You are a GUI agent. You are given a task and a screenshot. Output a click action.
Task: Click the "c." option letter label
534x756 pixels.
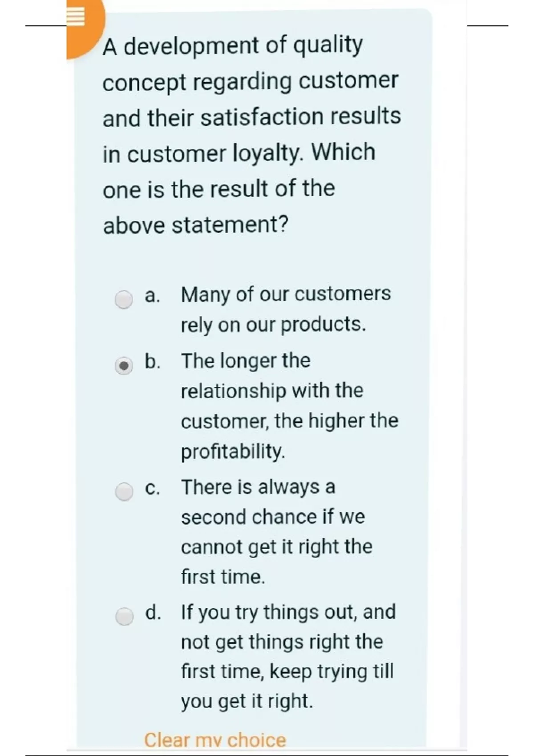tap(152, 488)
